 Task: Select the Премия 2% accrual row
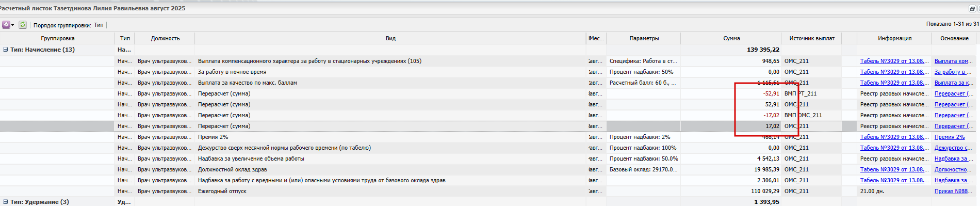click(x=490, y=137)
